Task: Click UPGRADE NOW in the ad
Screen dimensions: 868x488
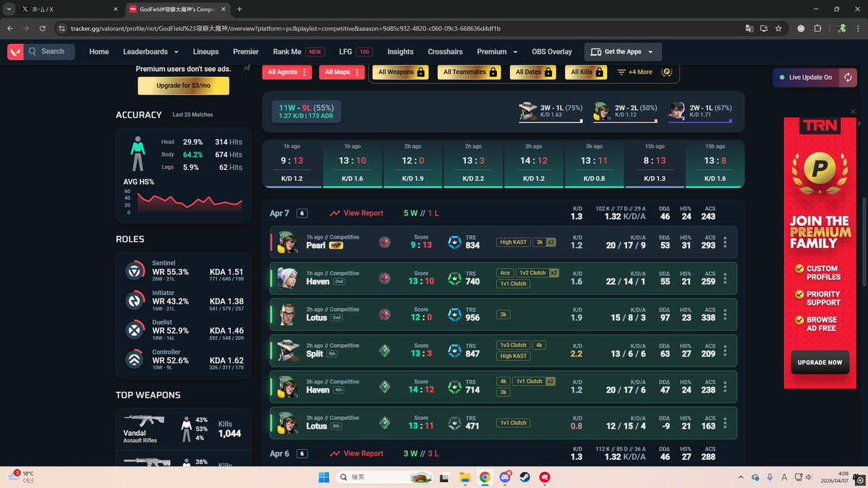Action: 820,362
